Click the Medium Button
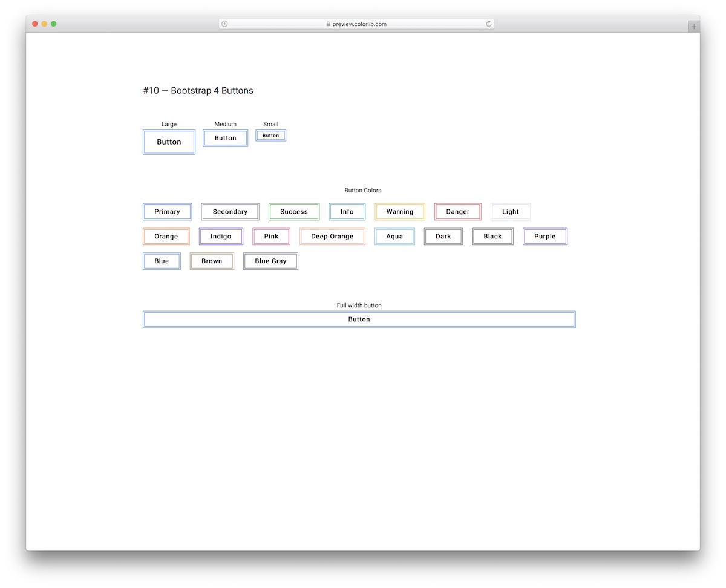This screenshot has width=726, height=588. pos(225,138)
